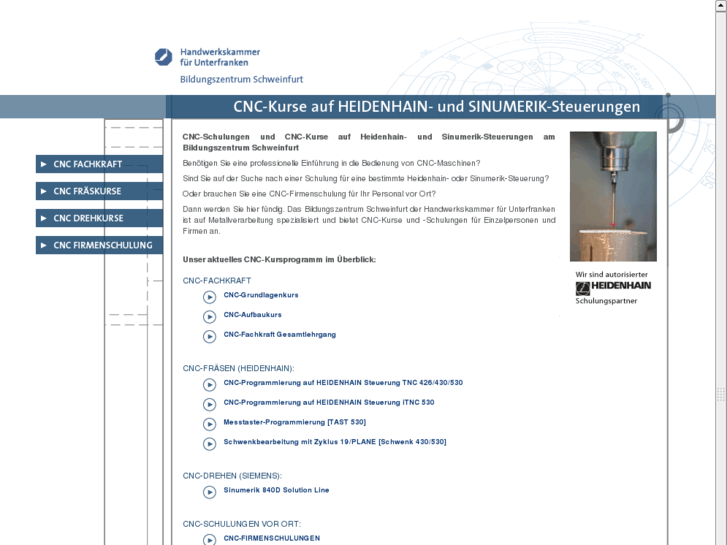This screenshot has height=545, width=727.
Task: Click the page title banner CNC-Kurse text
Action: 436,107
